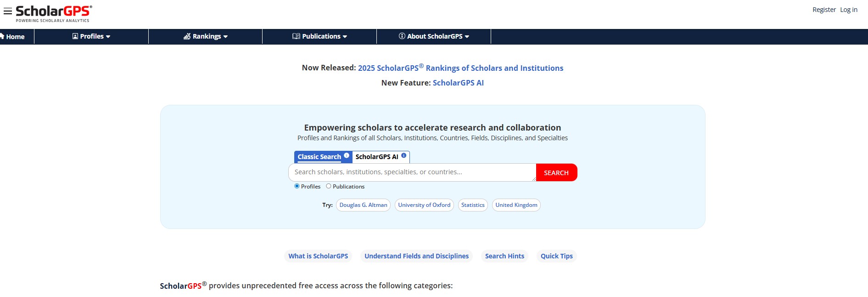868x297 pixels.
Task: Switch to the ScholarGPS AI tab
Action: point(377,157)
